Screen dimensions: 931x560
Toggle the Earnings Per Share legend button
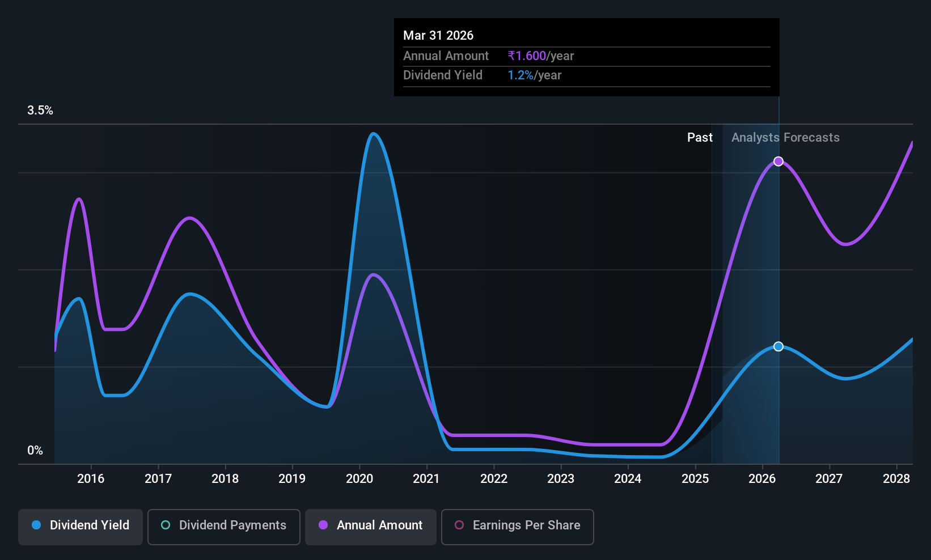[x=518, y=527]
